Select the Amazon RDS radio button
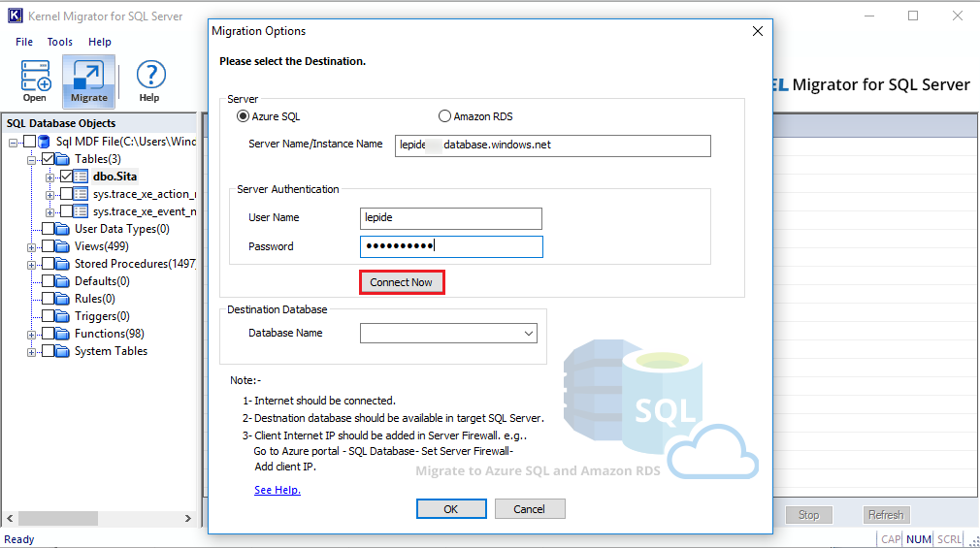 444,116
